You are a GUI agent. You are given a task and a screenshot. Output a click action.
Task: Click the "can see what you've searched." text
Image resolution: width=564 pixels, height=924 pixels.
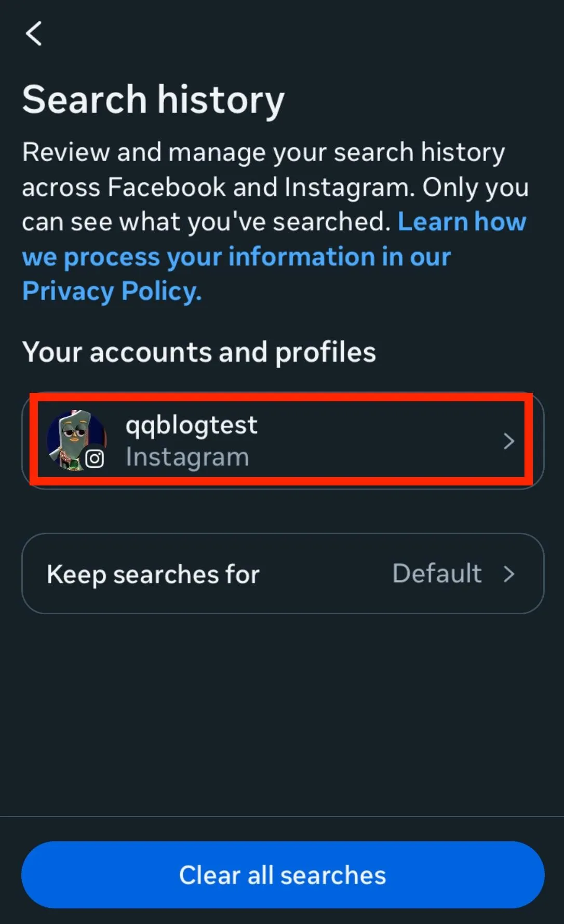[x=206, y=222]
